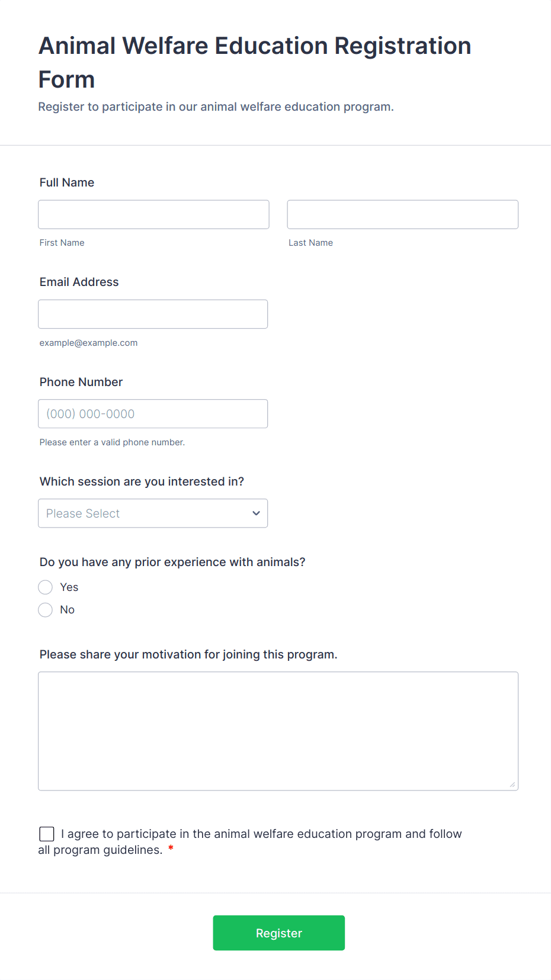This screenshot has height=980, width=551.
Task: Focus the Last Name text box
Action: pyautogui.click(x=402, y=214)
